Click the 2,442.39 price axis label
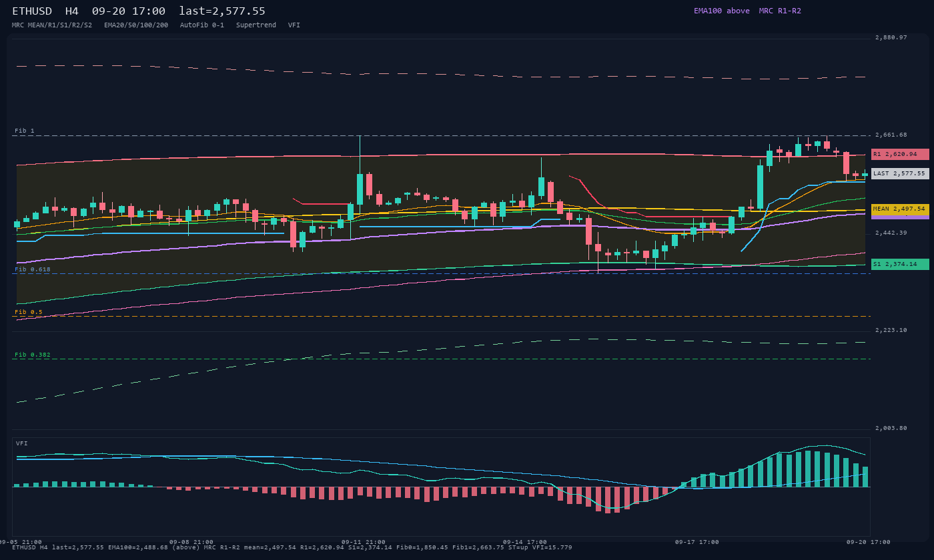The width and height of the screenshot is (934, 560). point(891,233)
